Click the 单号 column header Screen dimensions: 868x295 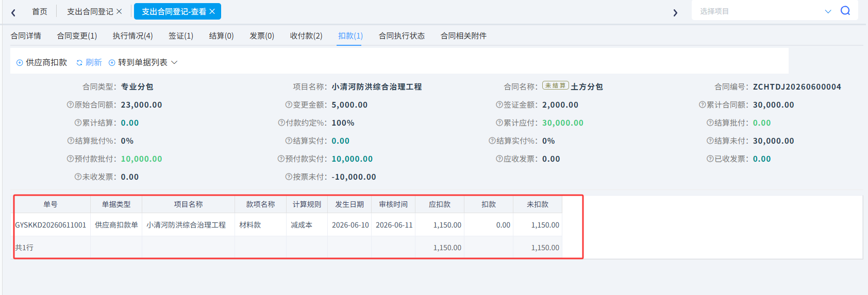[x=51, y=204]
